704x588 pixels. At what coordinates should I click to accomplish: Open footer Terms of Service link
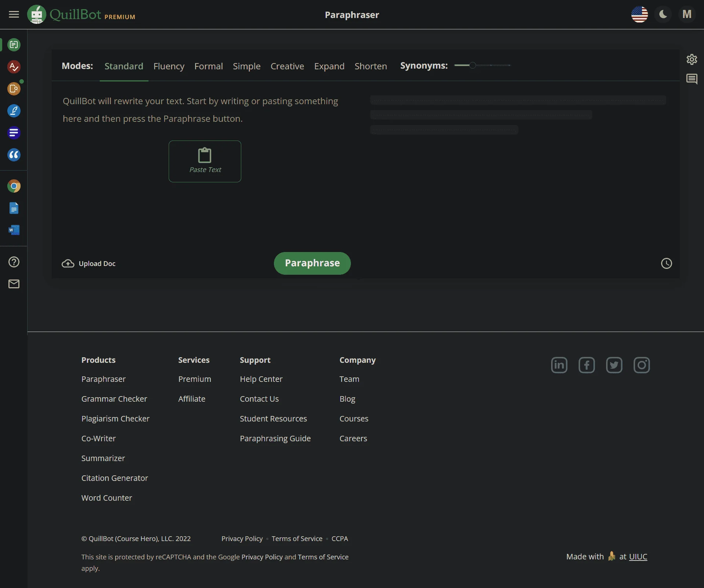coord(297,538)
